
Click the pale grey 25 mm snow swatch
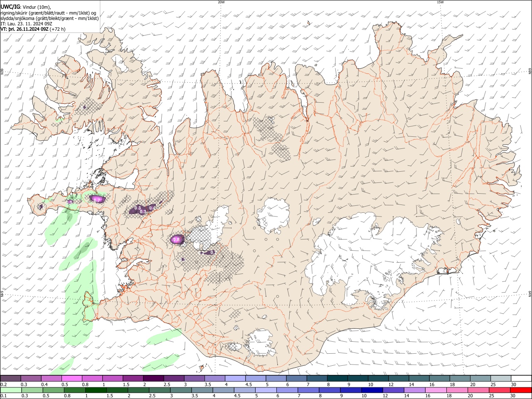pyautogui.click(x=501, y=379)
